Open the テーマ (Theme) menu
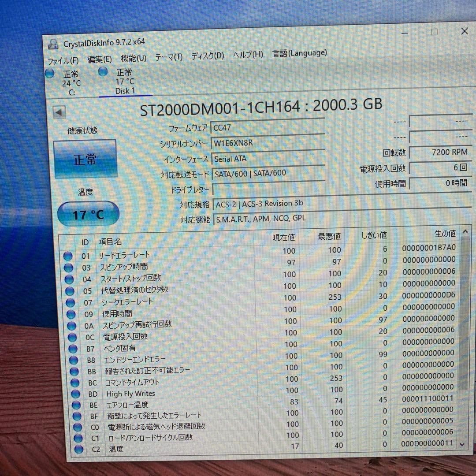 click(x=168, y=57)
